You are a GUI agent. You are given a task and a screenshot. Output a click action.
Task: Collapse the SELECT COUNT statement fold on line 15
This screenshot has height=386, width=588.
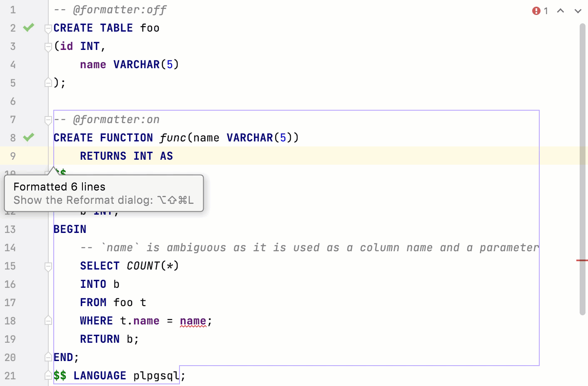point(48,265)
